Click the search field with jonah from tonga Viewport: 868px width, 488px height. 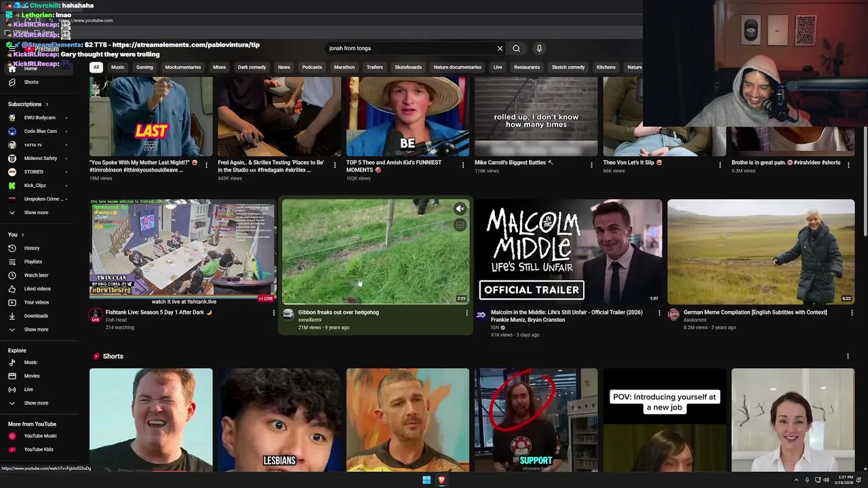tap(410, 48)
